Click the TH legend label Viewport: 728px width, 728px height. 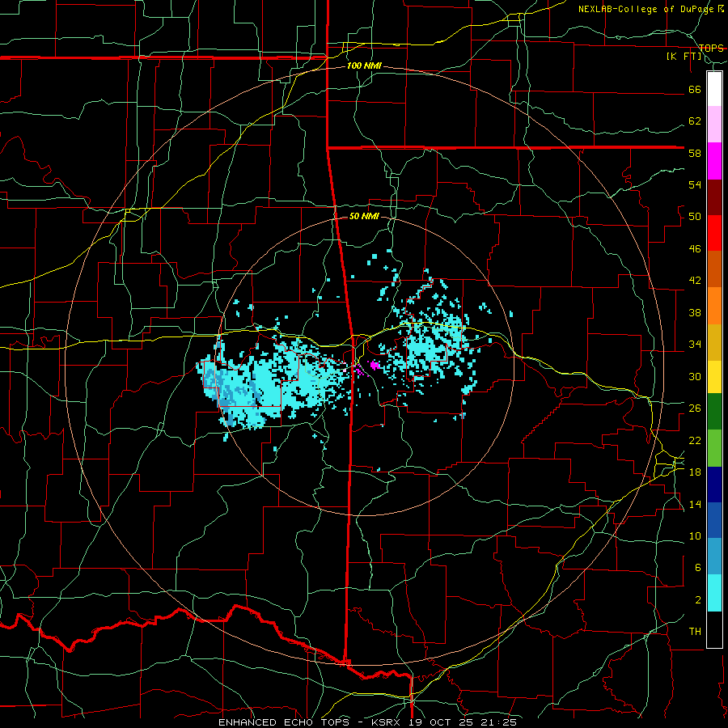[695, 632]
